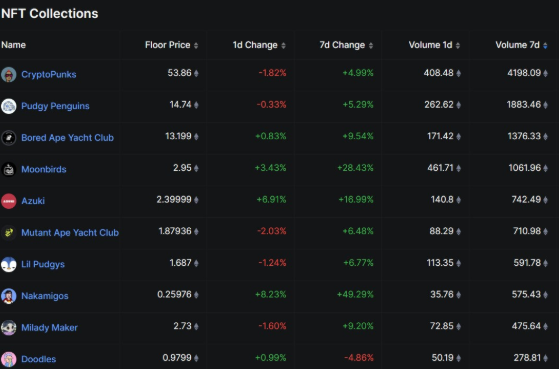
Task: Click the Bored Ape Yacht Club logo icon
Action: coord(9,138)
